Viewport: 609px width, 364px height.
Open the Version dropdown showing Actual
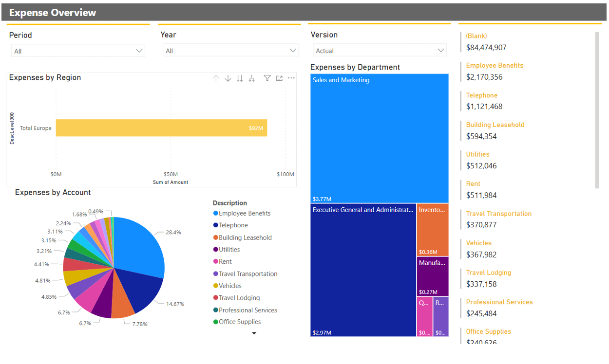pos(380,51)
